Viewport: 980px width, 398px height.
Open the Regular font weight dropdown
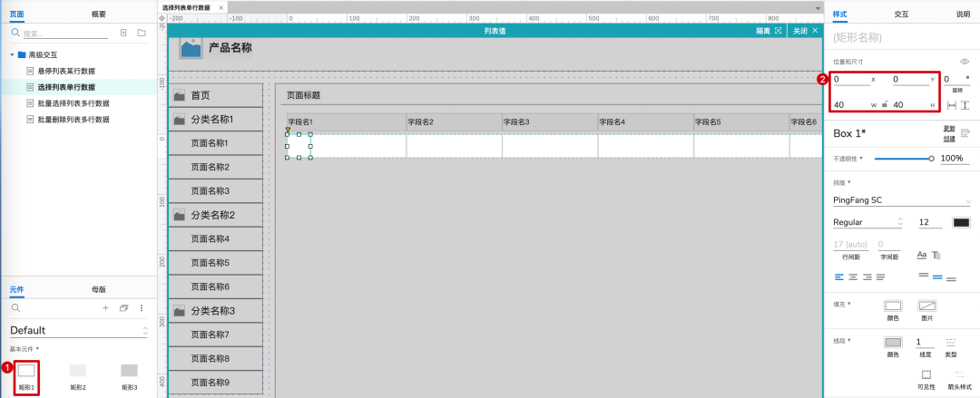coord(869,222)
